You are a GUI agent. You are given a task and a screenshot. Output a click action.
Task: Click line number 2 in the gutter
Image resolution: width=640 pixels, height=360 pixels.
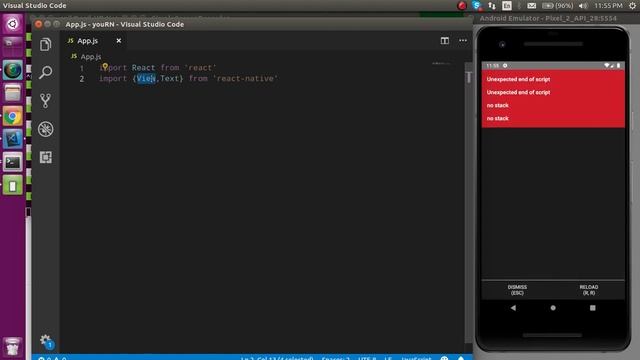(x=82, y=79)
